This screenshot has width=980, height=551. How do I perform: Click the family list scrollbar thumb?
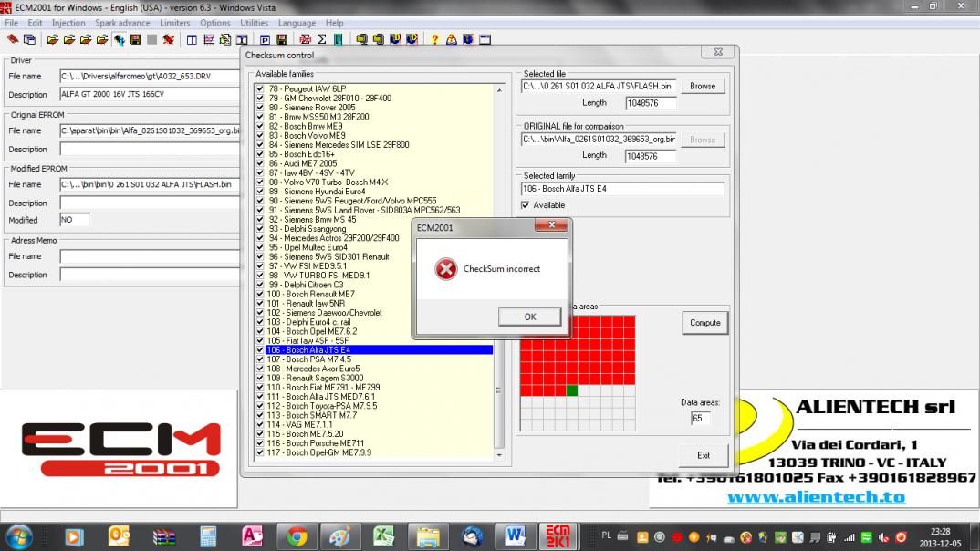pos(498,390)
